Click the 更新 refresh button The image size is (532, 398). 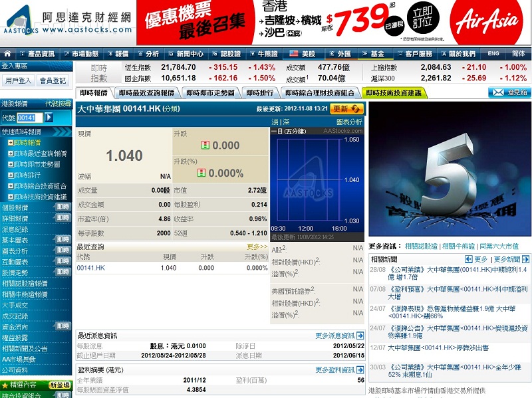coord(346,109)
